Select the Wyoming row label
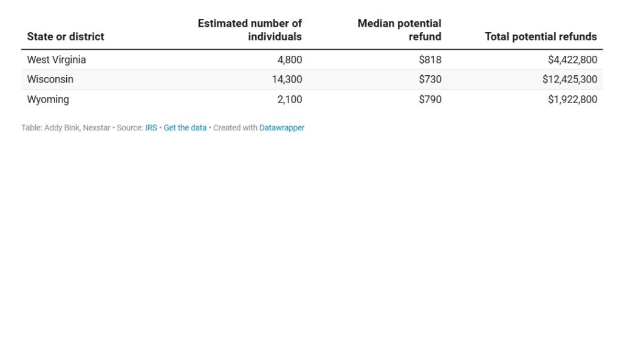622x364 pixels. pos(48,99)
